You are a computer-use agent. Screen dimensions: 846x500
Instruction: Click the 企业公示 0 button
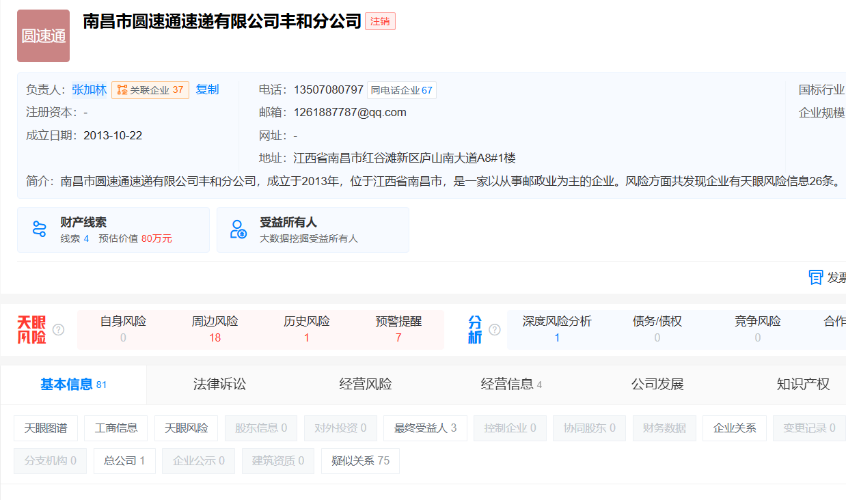(x=199, y=461)
